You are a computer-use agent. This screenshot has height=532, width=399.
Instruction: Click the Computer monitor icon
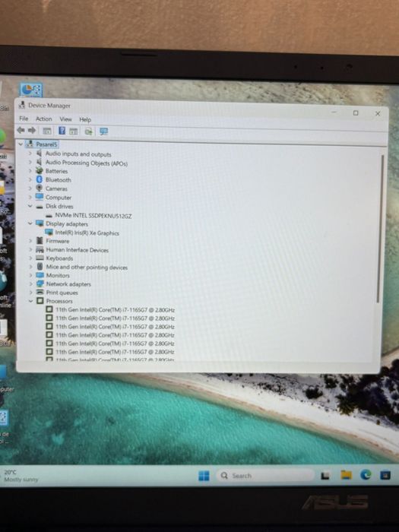coord(40,197)
